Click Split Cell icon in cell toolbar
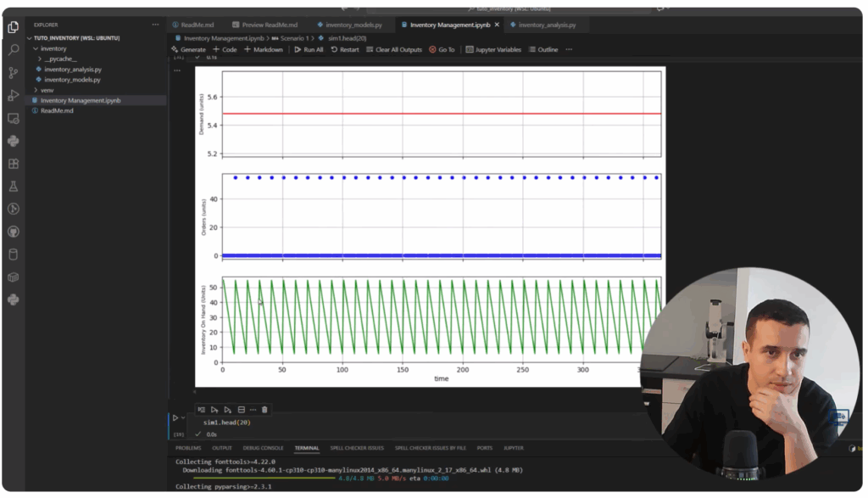This screenshot has height=498, width=868. click(x=241, y=410)
